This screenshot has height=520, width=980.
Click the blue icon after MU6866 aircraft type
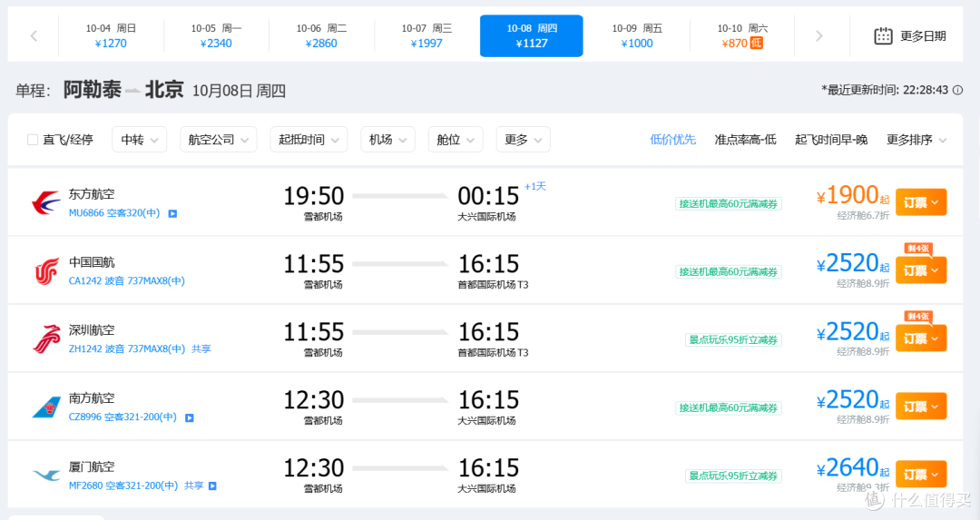(173, 214)
